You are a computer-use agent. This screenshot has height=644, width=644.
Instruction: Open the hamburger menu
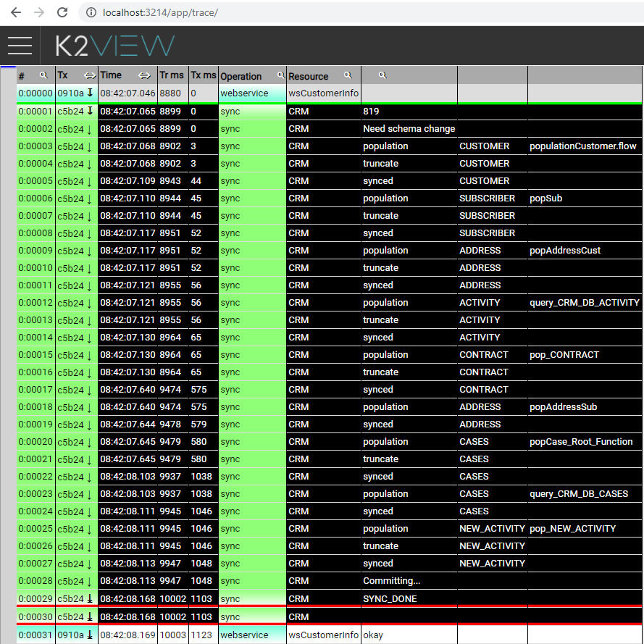click(x=20, y=46)
